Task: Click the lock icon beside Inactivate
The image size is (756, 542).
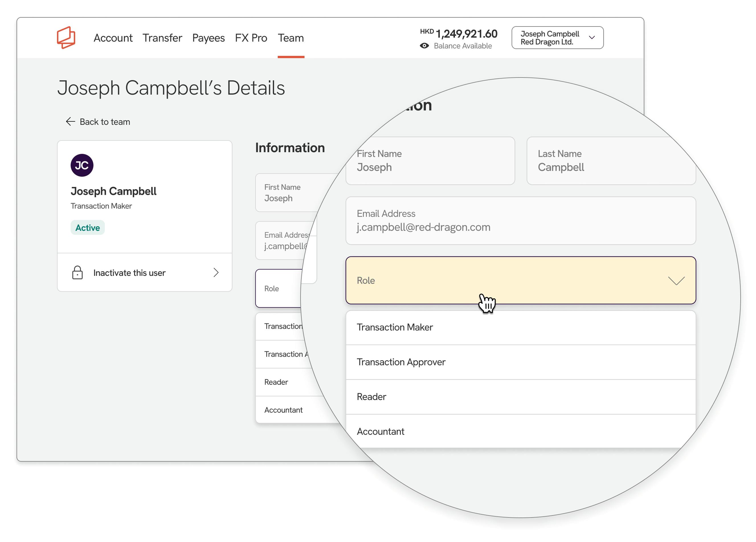Action: (77, 272)
